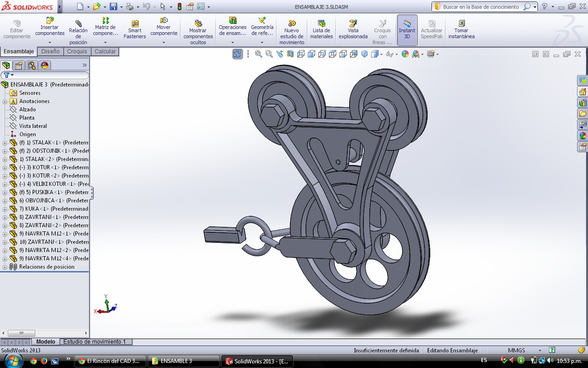Click Zoom to area icon

[x=269, y=54]
